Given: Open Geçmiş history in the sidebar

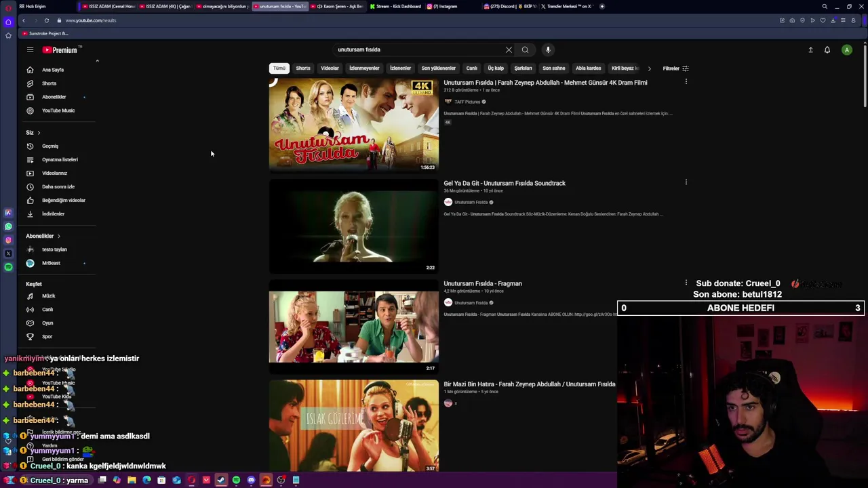Looking at the screenshot, I should [x=50, y=146].
